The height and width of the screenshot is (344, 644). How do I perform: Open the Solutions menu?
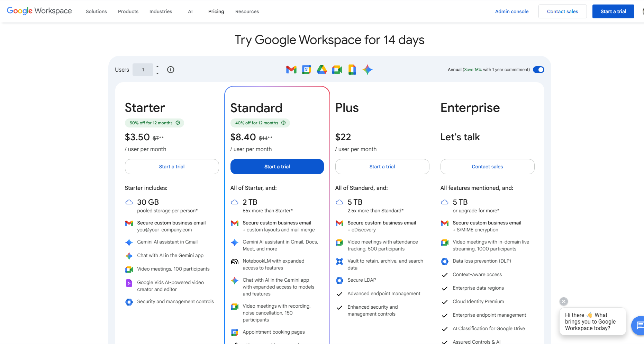click(96, 11)
